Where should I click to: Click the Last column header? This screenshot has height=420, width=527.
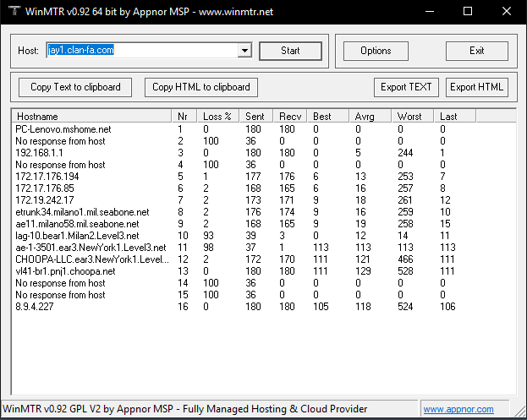click(x=455, y=117)
